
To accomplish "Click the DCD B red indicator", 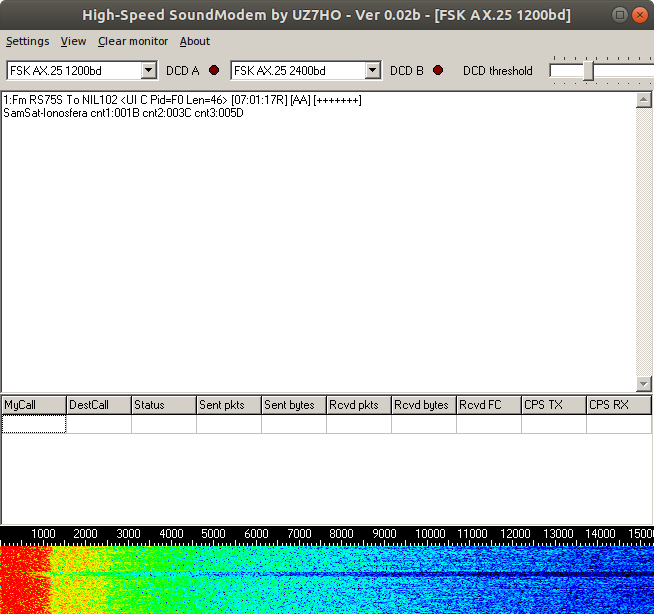I will [438, 70].
